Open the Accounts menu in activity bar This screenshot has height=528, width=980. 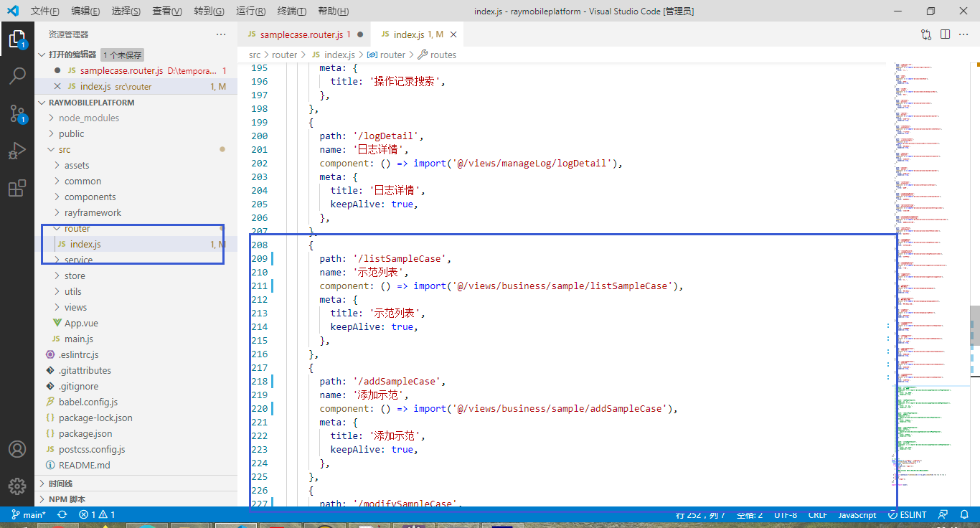click(x=17, y=449)
